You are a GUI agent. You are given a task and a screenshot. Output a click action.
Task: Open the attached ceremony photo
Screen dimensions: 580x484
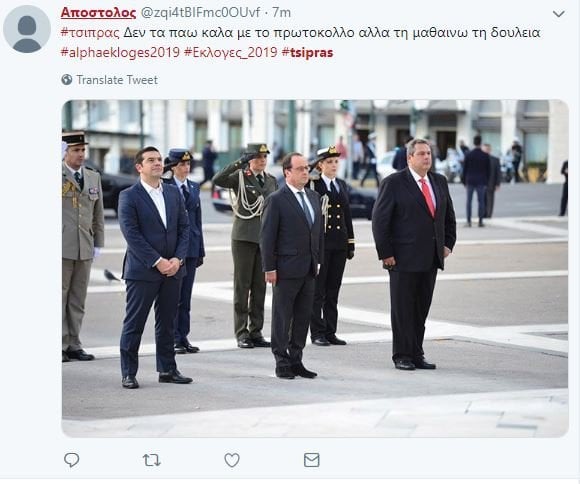(315, 269)
